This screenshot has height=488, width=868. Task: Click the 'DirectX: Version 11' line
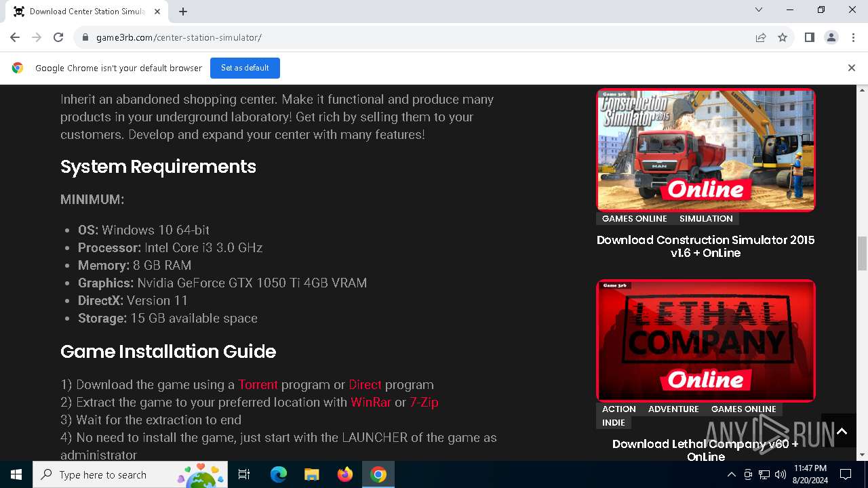coord(133,300)
